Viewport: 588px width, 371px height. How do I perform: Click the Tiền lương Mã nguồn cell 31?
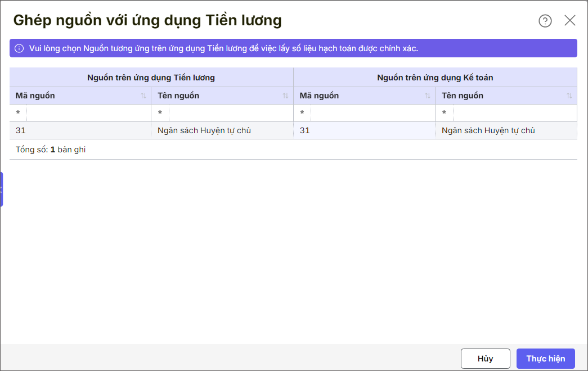(80, 131)
